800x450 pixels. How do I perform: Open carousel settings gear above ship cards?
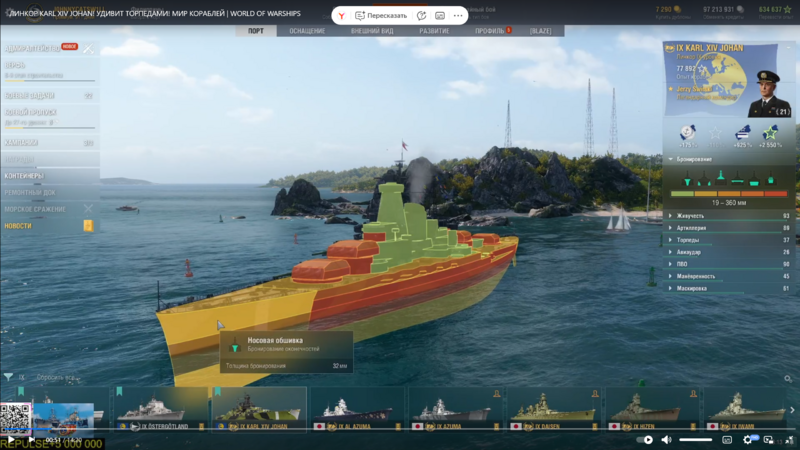788,379
